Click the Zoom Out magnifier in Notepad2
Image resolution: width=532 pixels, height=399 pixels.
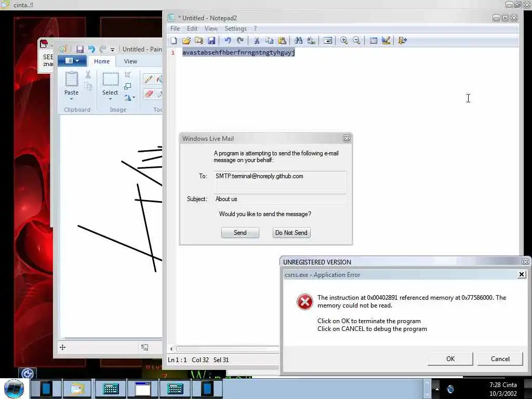click(356, 41)
